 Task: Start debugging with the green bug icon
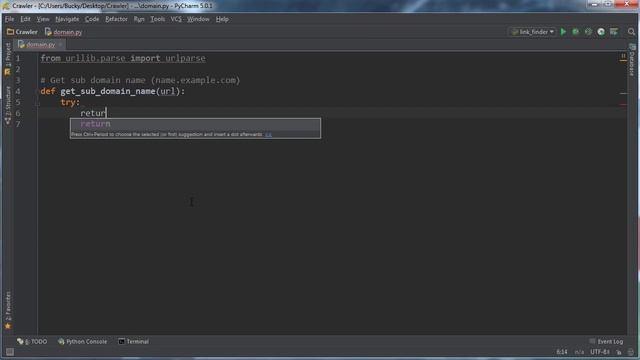[576, 32]
